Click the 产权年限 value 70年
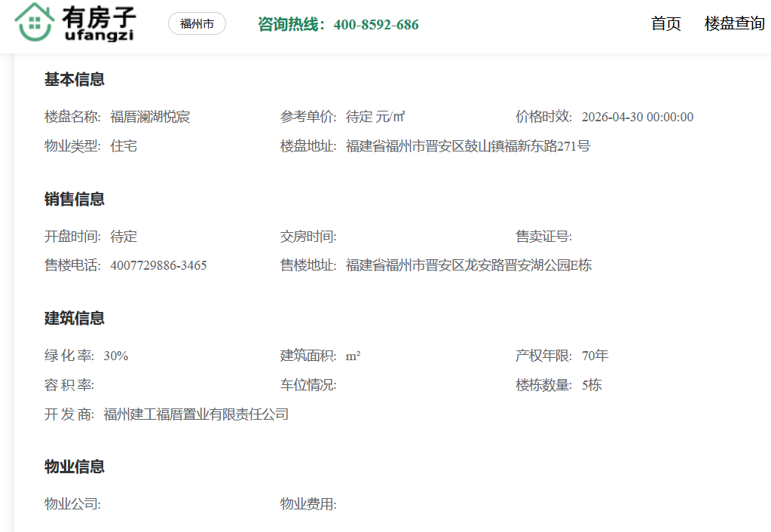This screenshot has width=771, height=532. coord(595,356)
